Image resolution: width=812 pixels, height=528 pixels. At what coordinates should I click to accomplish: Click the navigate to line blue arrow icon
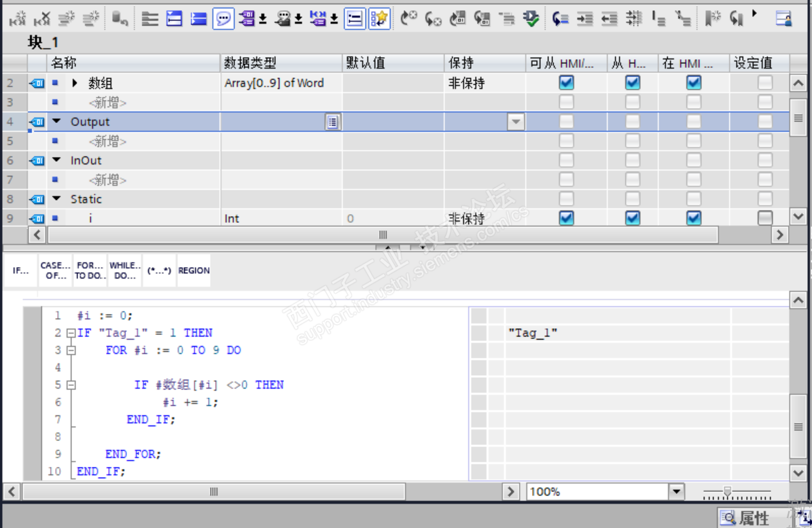(x=560, y=19)
